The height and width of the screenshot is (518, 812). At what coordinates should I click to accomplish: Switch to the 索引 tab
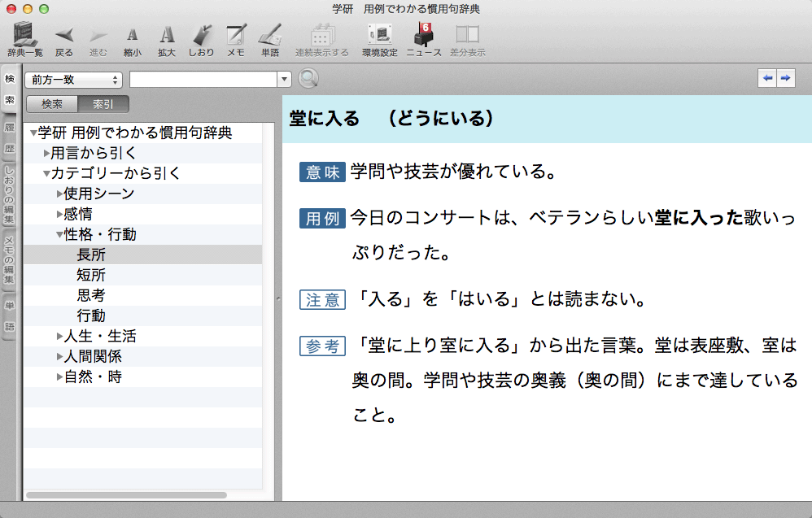103,104
